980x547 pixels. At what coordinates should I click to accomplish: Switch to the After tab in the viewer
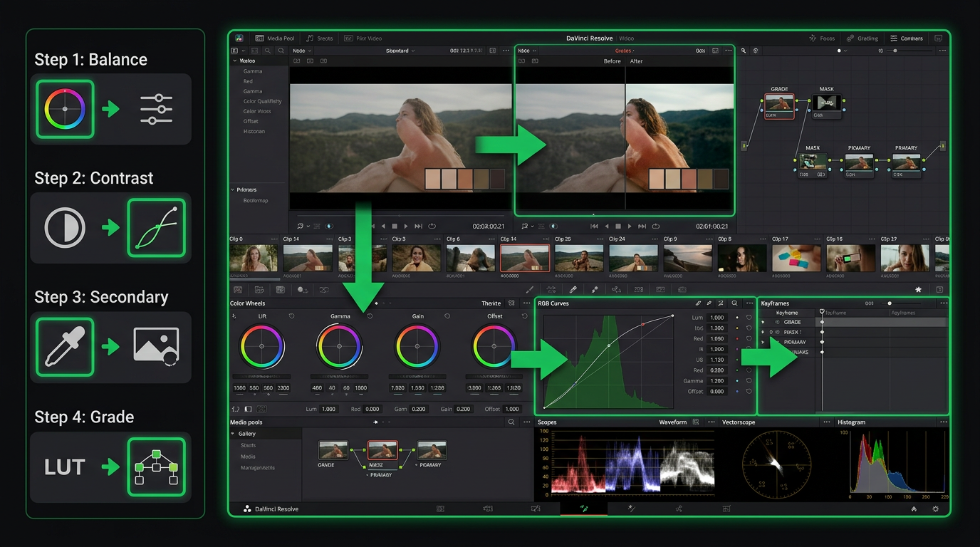(x=636, y=61)
